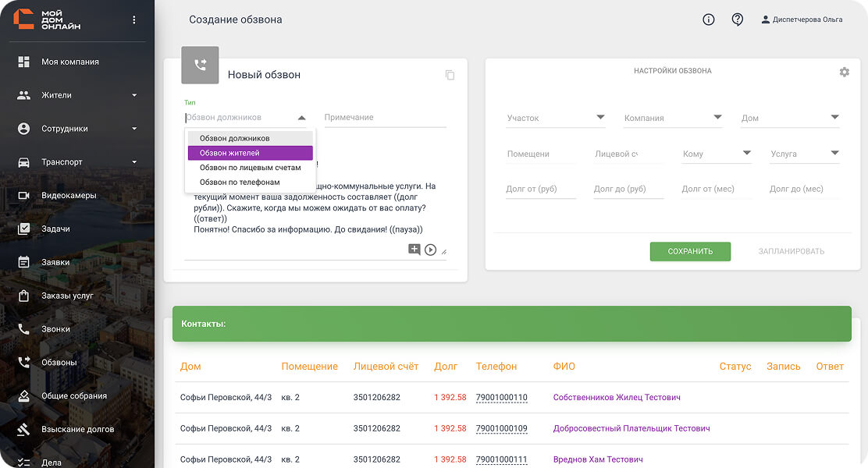Click the Примечание input field
Image resolution: width=868 pixels, height=468 pixels.
pyautogui.click(x=385, y=117)
